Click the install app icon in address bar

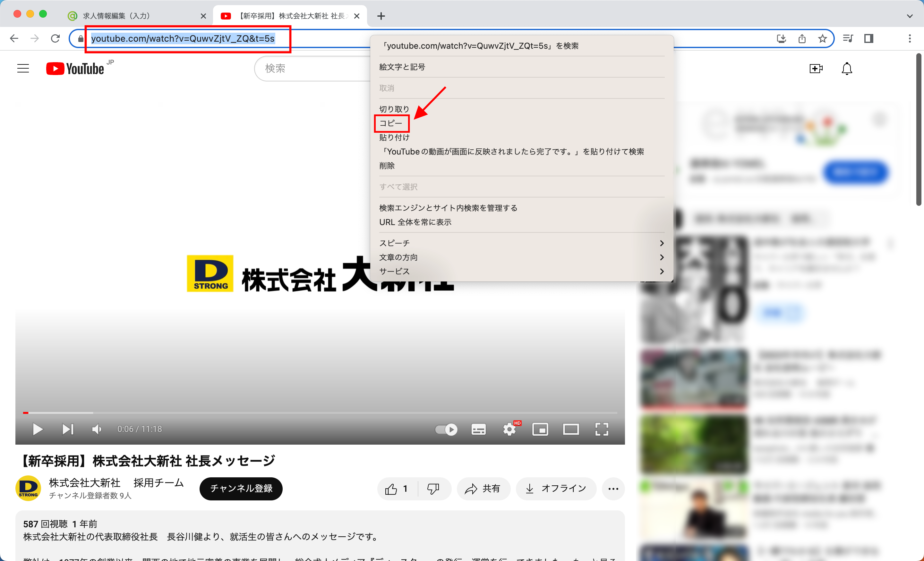[x=782, y=38]
